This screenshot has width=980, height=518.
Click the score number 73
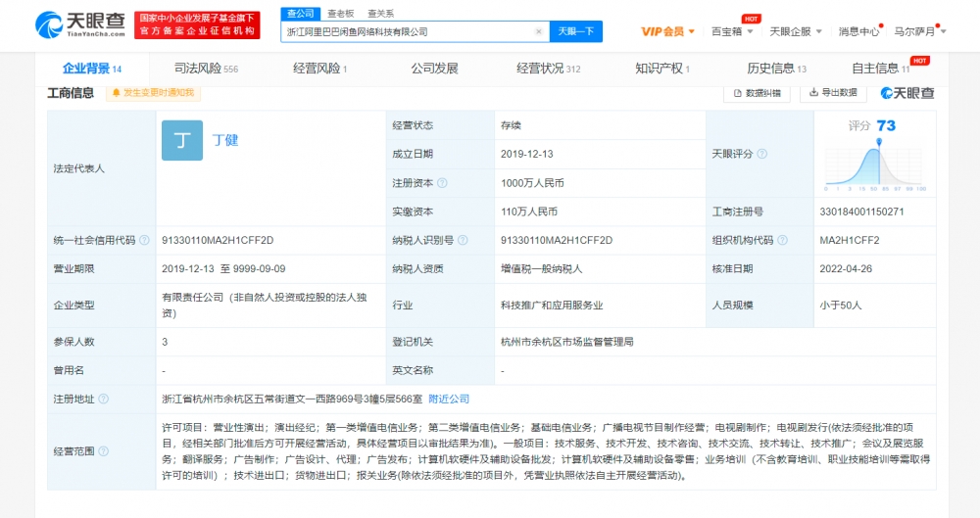click(886, 125)
